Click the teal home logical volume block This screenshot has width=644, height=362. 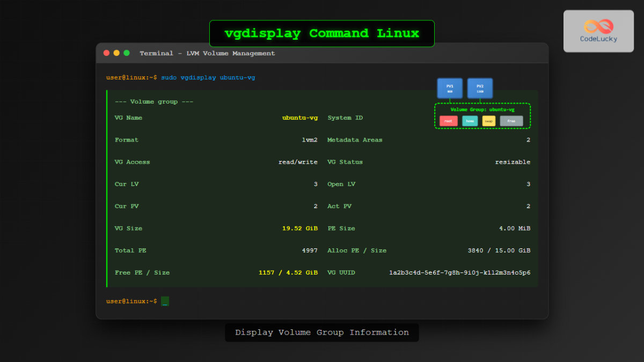470,121
